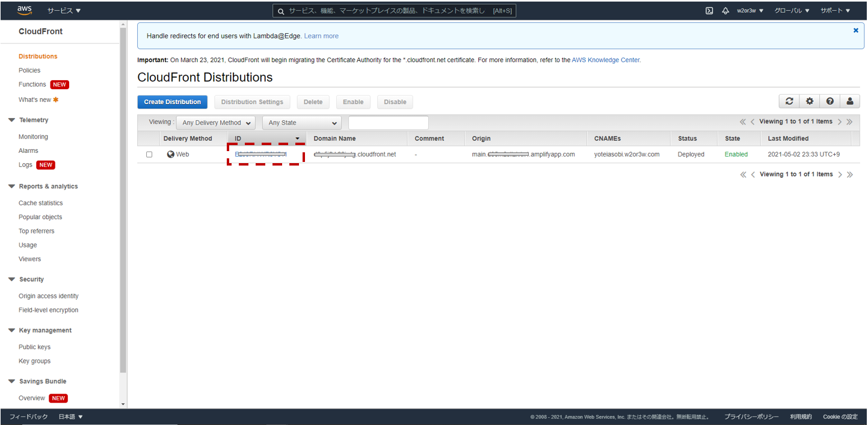Go to next page at top pagination

(x=840, y=122)
